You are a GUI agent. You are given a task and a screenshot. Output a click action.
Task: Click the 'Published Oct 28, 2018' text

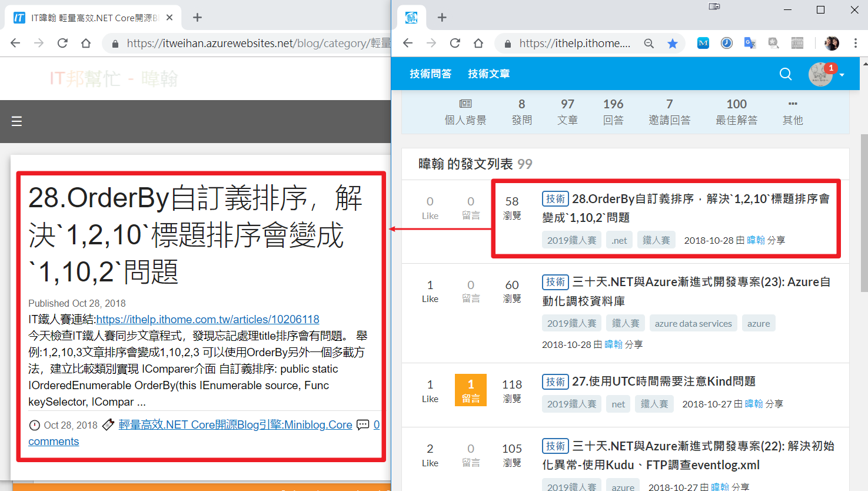77,303
